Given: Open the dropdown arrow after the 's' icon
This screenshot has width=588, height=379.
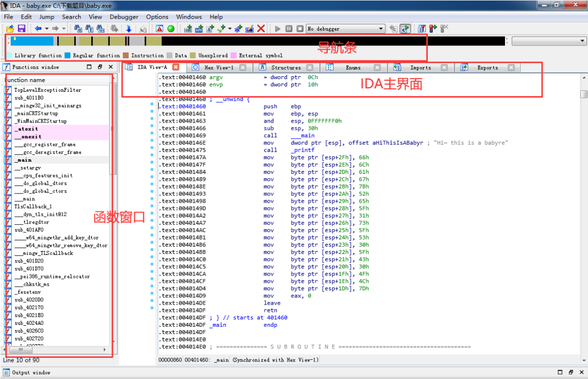Looking at the screenshot, I should pos(230,29).
